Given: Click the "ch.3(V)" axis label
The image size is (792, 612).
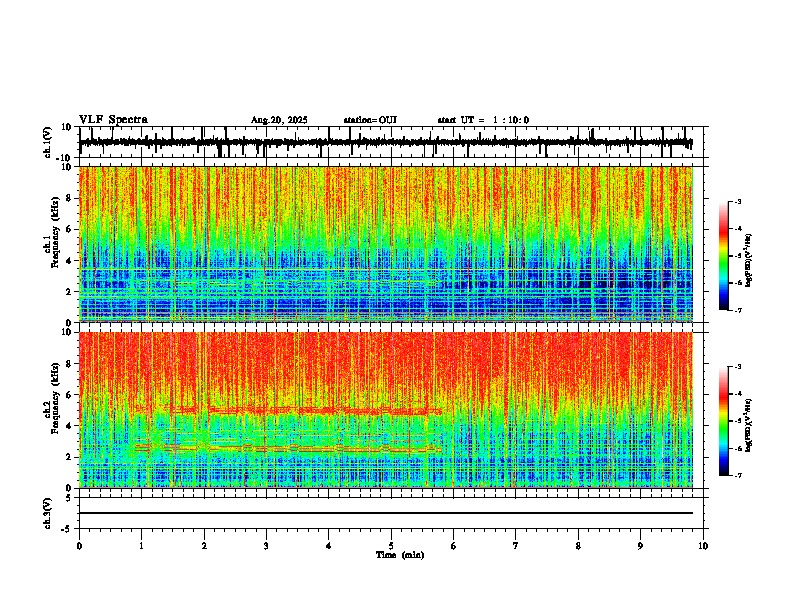Looking at the screenshot, I should [48, 513].
